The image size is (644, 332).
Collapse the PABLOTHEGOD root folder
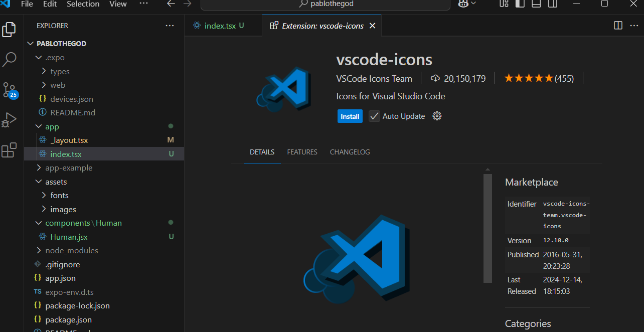coord(31,44)
